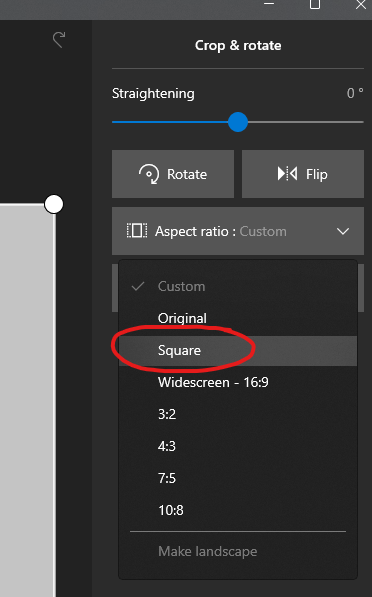The width and height of the screenshot is (372, 597).
Task: Select the 4:3 aspect ratio
Action: coord(238,446)
